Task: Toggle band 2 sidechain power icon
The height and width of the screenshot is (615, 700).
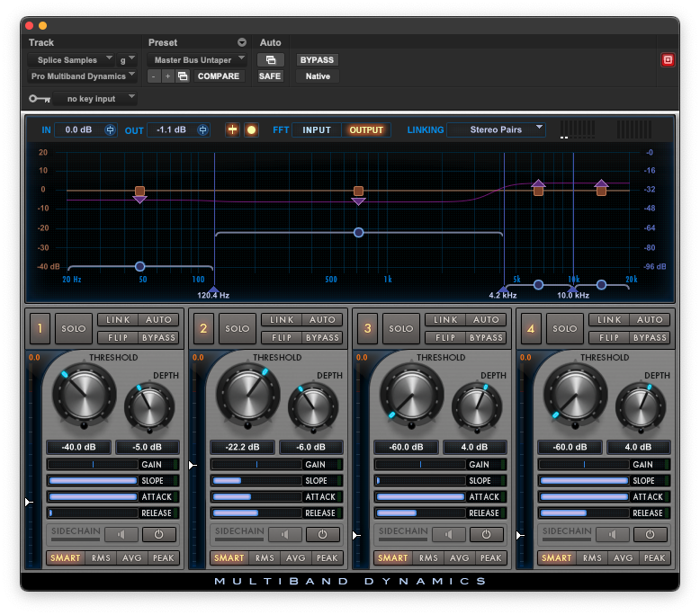Action: click(x=322, y=533)
